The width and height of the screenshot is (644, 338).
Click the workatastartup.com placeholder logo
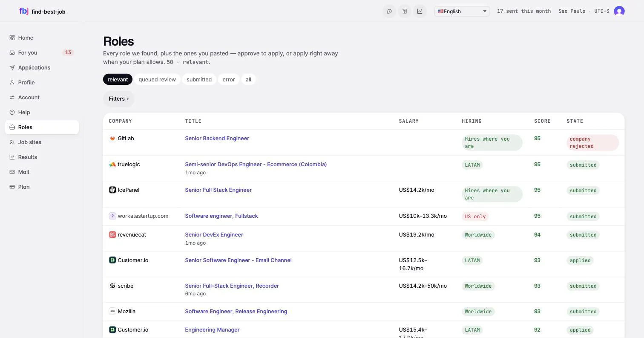(x=112, y=216)
